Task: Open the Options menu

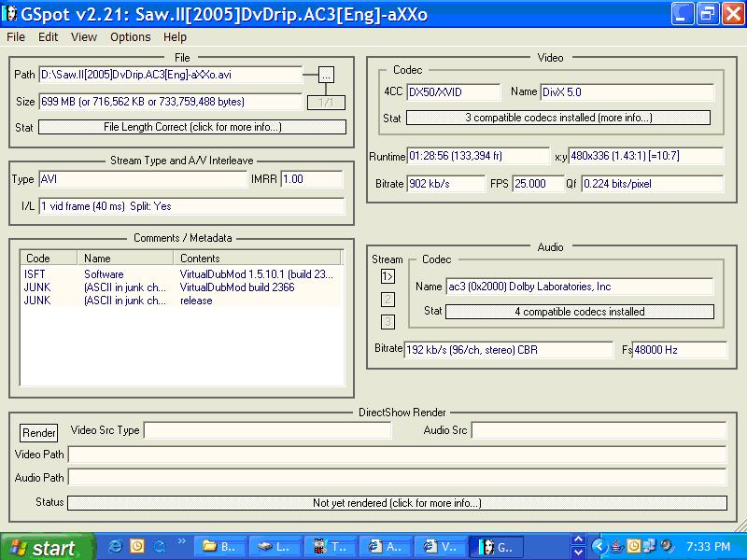Action: click(130, 37)
